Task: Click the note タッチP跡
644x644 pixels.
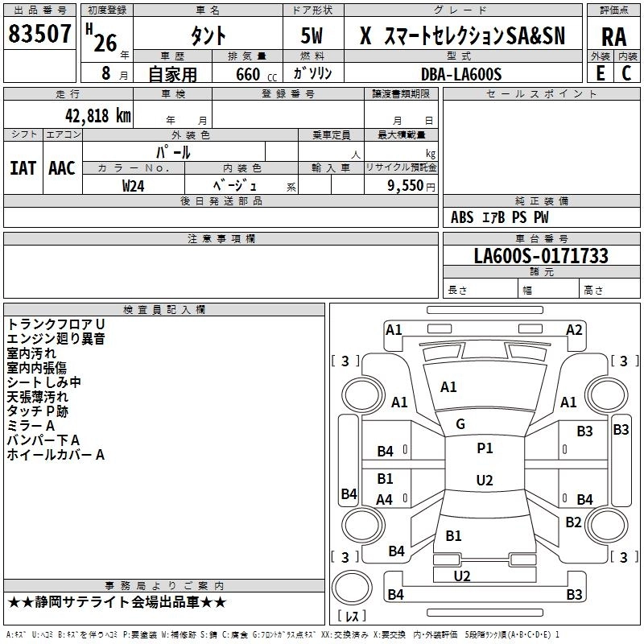Action: coord(37,411)
